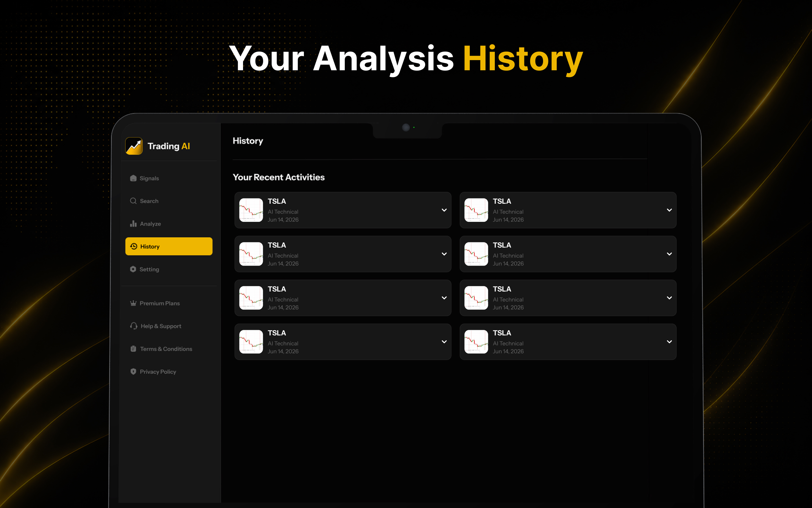Open the Signals menu label
Screen dimensions: 812x508
click(x=149, y=178)
